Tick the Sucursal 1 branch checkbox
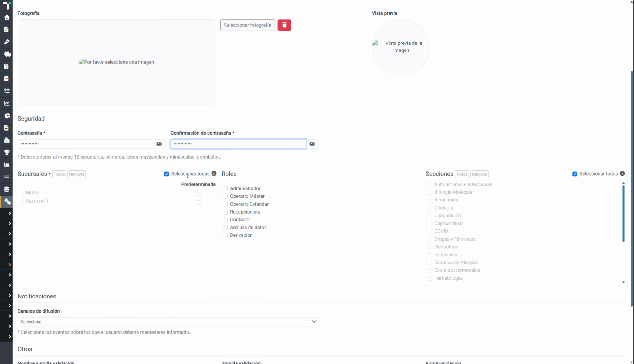The height and width of the screenshot is (364, 634). coord(21,201)
